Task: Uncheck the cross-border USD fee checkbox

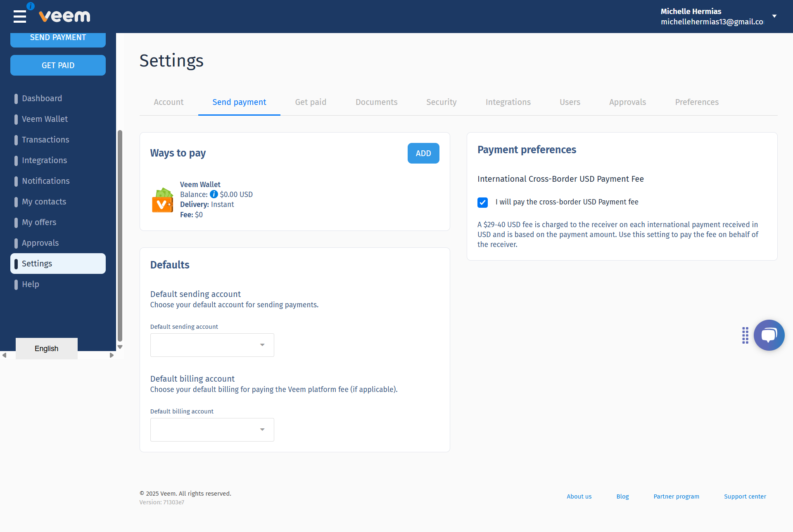Action: [482, 202]
